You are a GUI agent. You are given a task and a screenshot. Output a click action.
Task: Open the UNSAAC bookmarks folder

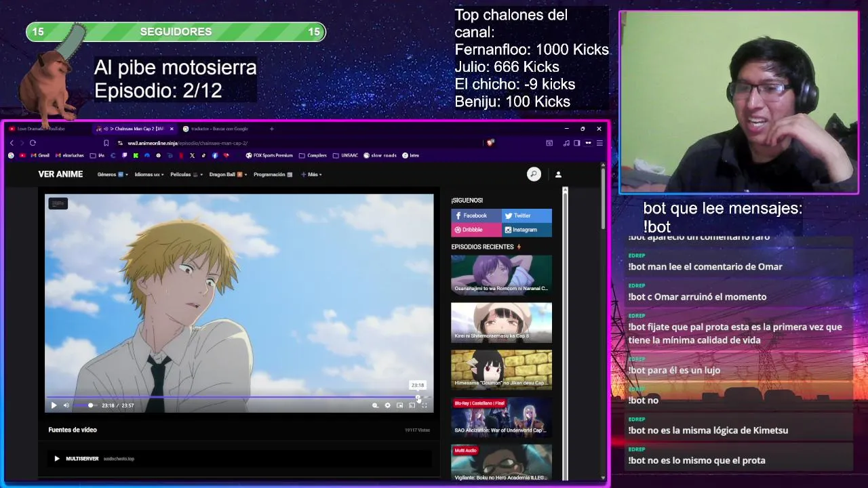(345, 155)
